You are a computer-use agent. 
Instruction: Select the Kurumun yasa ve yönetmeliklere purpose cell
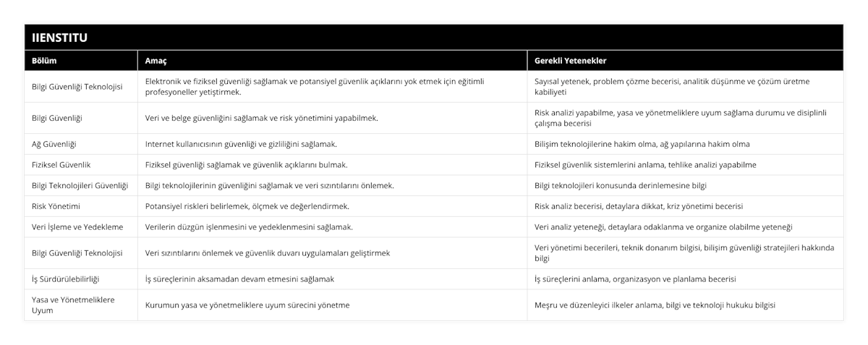[248, 304]
